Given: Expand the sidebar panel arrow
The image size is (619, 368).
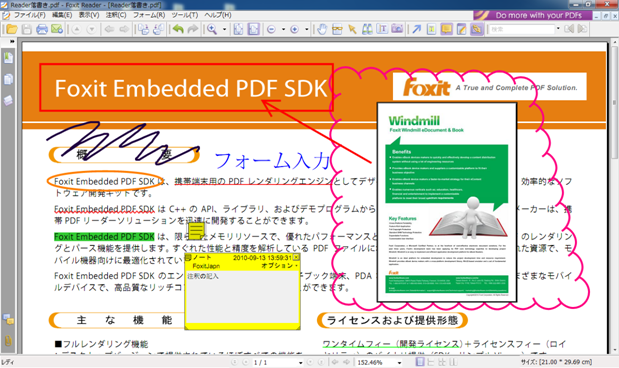Looking at the screenshot, I should tap(12, 41).
